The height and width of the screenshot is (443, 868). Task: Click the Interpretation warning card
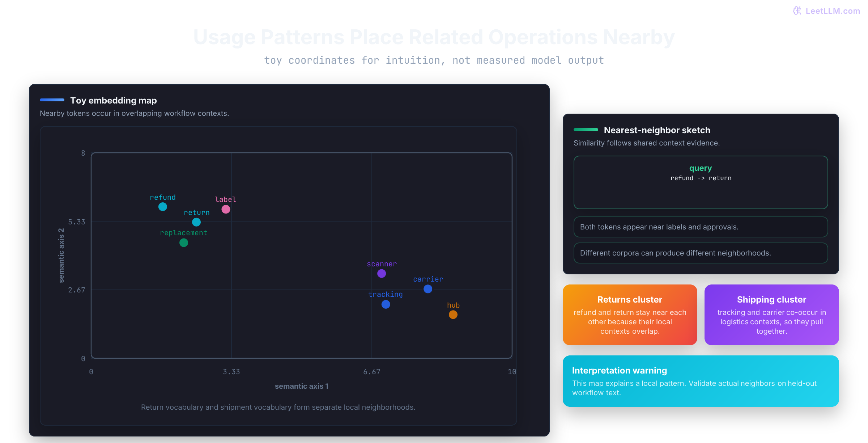(x=701, y=381)
